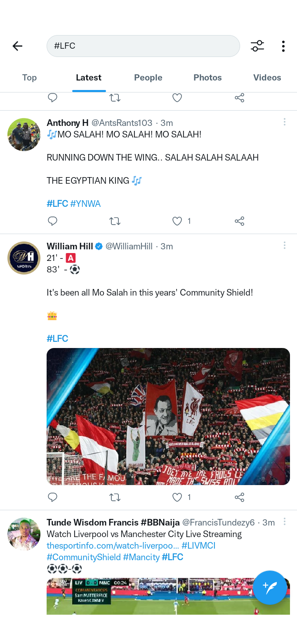
Task: Retweet the William Hill tweet
Action: coord(115,497)
